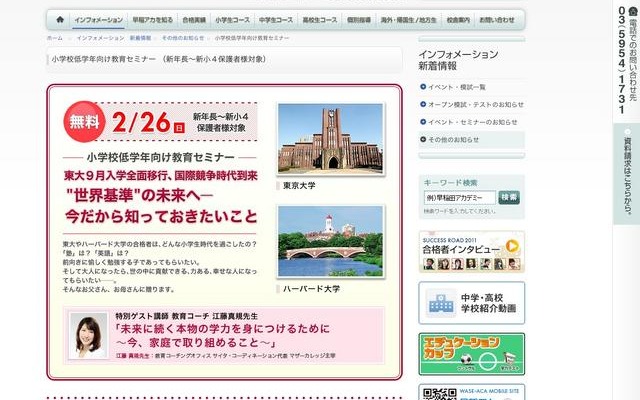Open the 小学生コース navigation tab
The height and width of the screenshot is (400, 640).
[232, 20]
